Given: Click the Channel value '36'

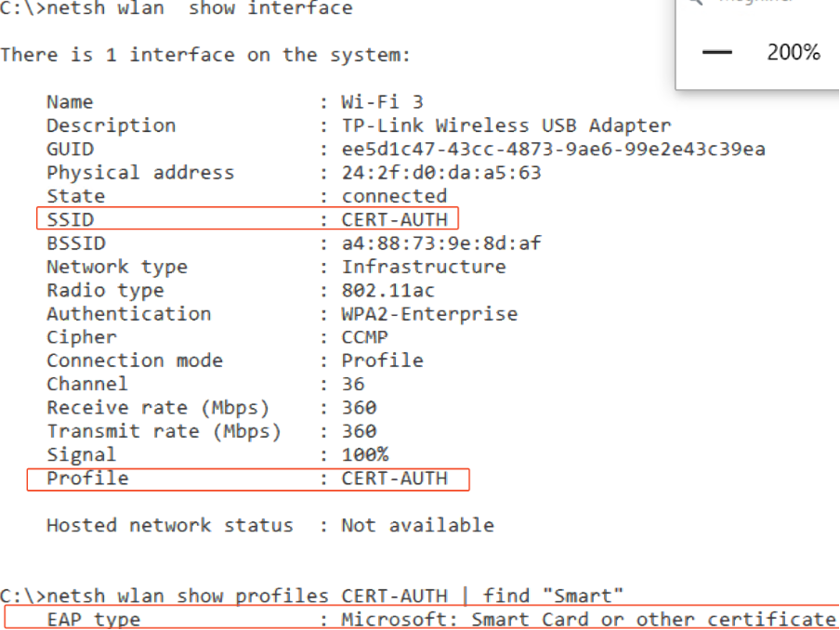Looking at the screenshot, I should [353, 384].
